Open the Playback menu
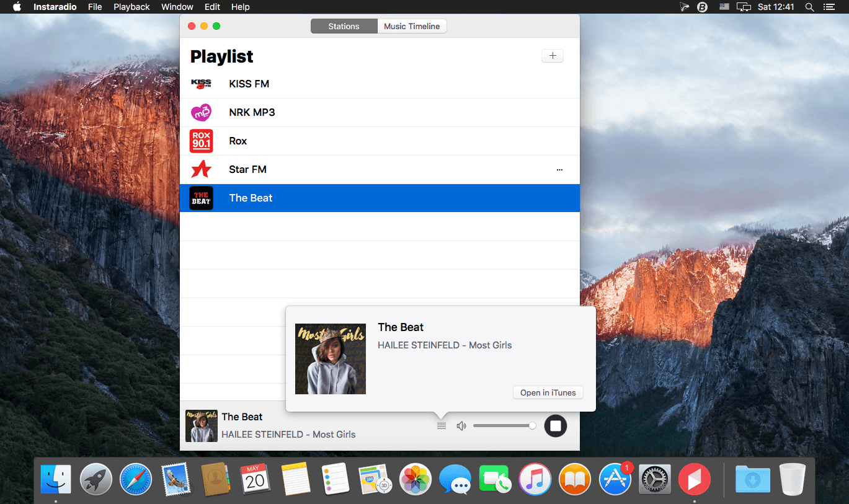The width and height of the screenshot is (849, 504). point(131,7)
